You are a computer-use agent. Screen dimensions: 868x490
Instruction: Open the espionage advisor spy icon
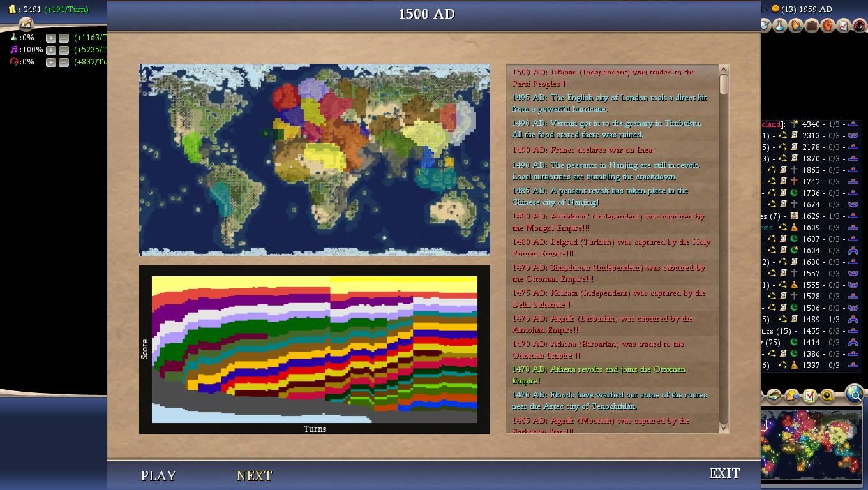click(x=859, y=26)
